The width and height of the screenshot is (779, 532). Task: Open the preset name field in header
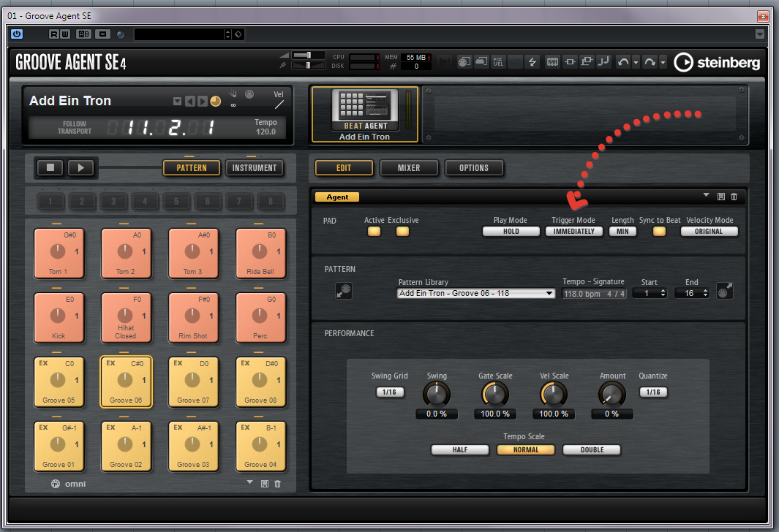pyautogui.click(x=179, y=34)
